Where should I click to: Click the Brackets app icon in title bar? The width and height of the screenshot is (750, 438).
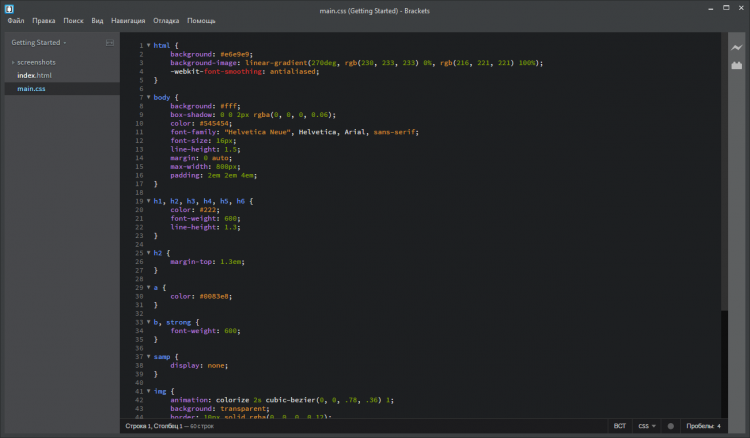click(8, 7)
